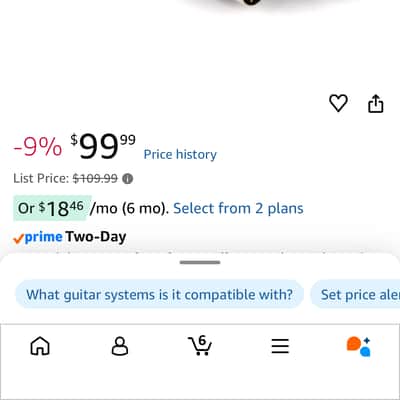
Task: Open Select from 2 plans link
Action: 238,209
